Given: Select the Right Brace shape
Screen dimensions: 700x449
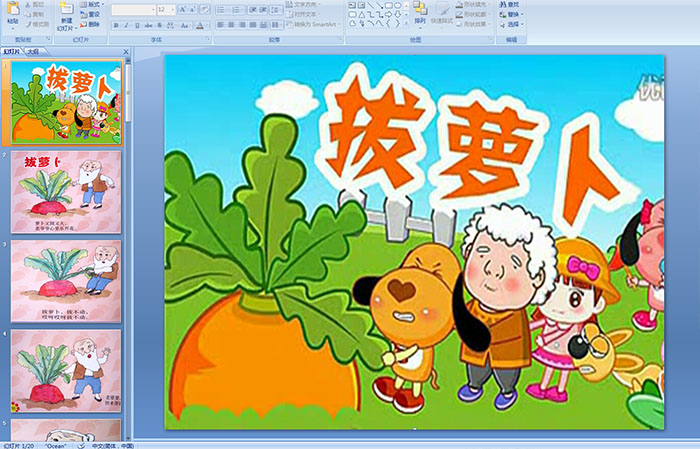Looking at the screenshot, I should 398,23.
